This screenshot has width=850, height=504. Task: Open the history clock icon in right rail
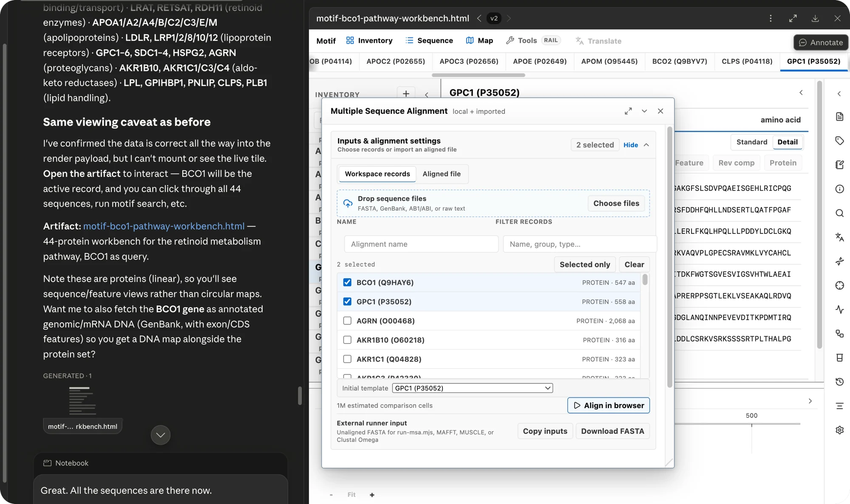coord(839,382)
